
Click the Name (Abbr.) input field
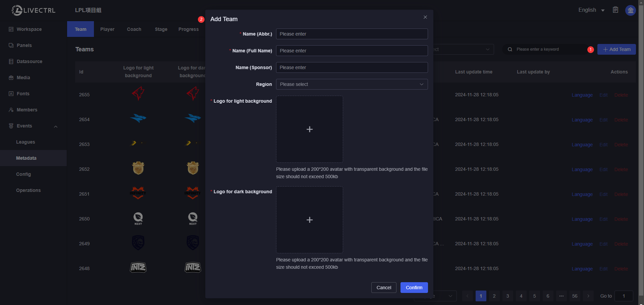click(352, 34)
